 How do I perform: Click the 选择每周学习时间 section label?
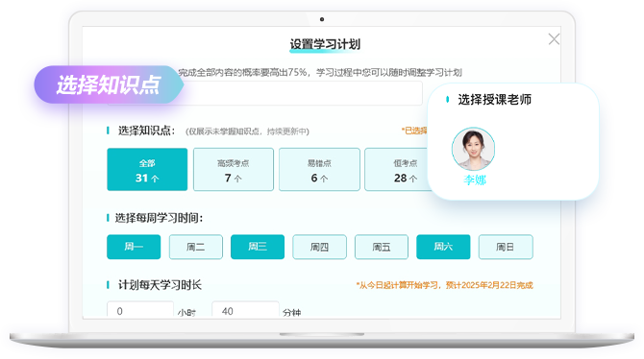pyautogui.click(x=159, y=218)
